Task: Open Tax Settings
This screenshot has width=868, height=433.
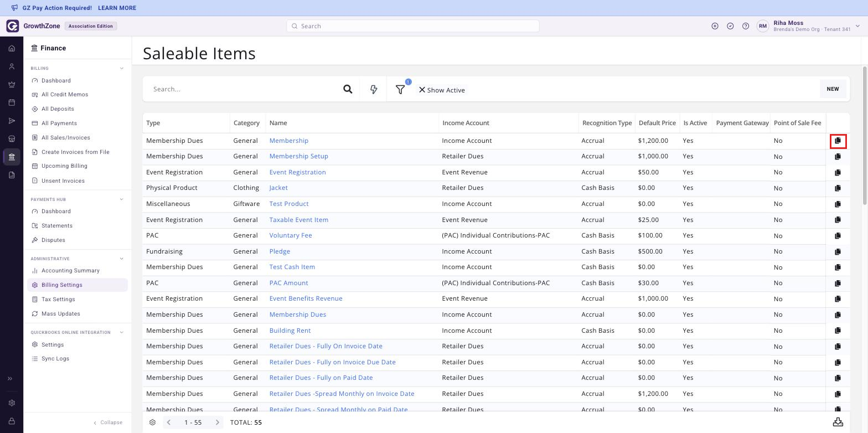Action: coord(58,300)
